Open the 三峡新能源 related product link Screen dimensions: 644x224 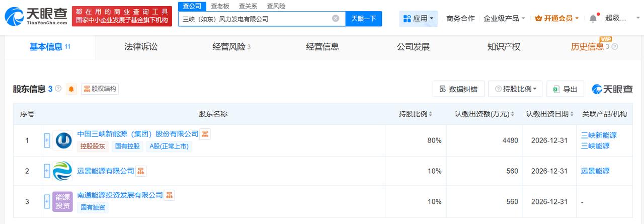(x=599, y=135)
